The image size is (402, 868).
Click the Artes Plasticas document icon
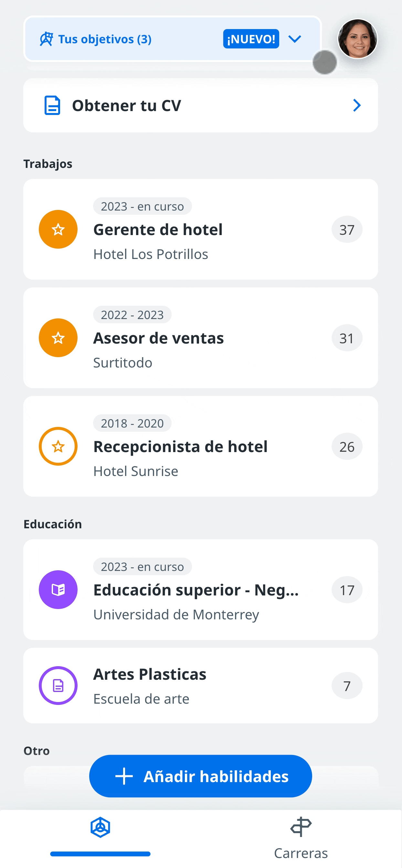[58, 686]
